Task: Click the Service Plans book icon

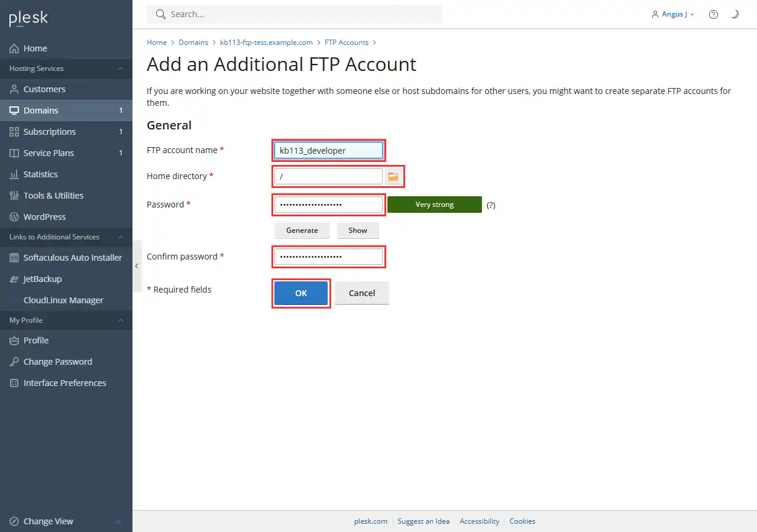Action: coord(14,153)
